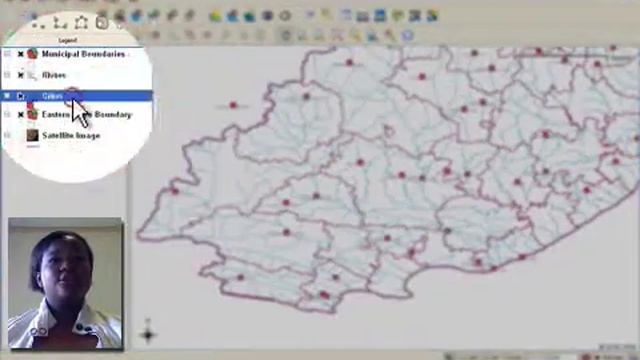Click the yellow-green layer icon in top toolbar
The width and height of the screenshot is (640, 360).
pos(215,16)
